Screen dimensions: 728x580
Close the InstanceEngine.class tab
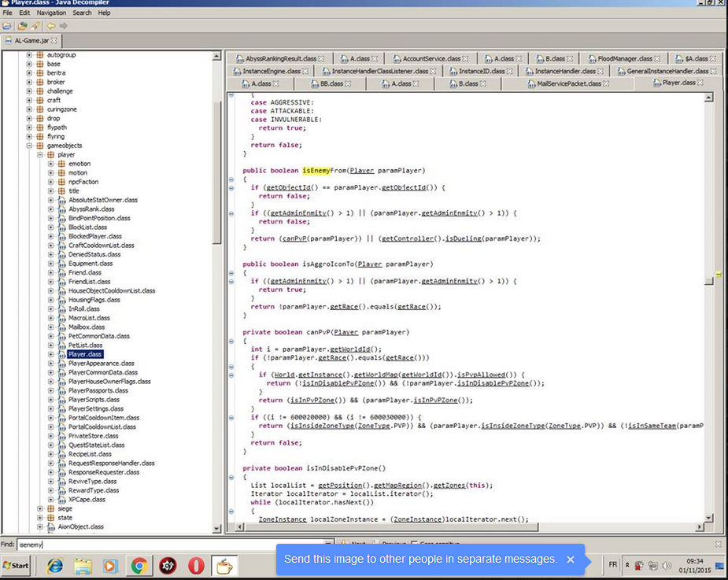pos(305,71)
